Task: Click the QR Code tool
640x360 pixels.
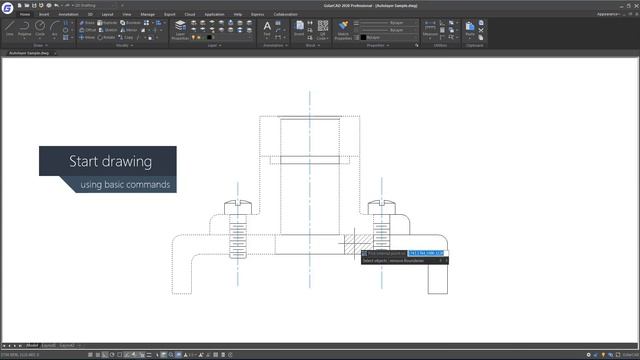Action: coord(322,30)
